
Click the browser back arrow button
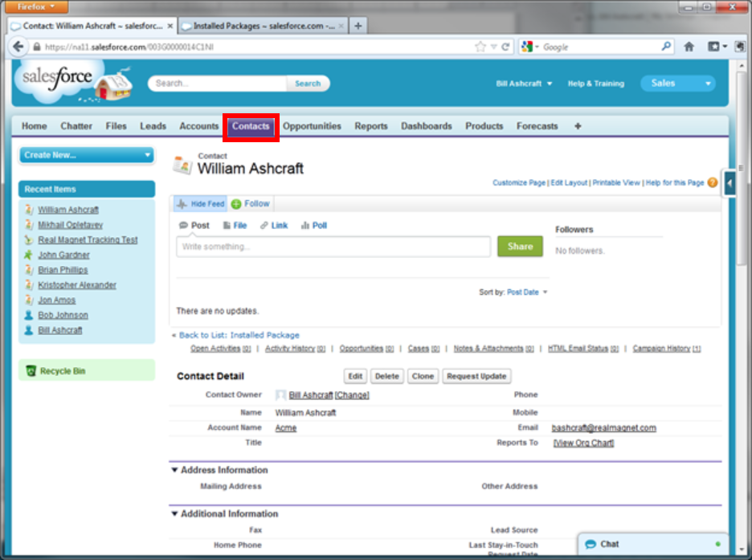pyautogui.click(x=18, y=47)
